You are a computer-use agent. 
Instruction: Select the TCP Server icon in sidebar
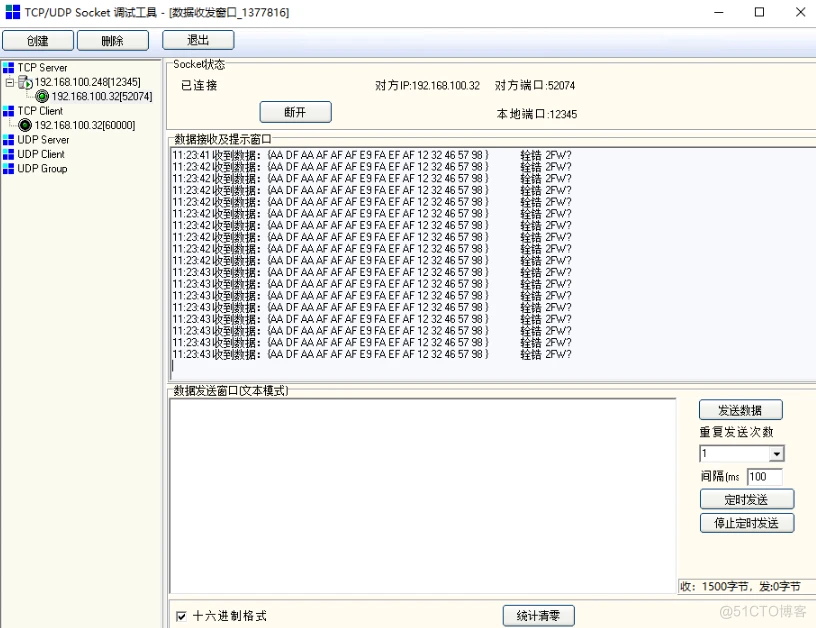[x=9, y=68]
